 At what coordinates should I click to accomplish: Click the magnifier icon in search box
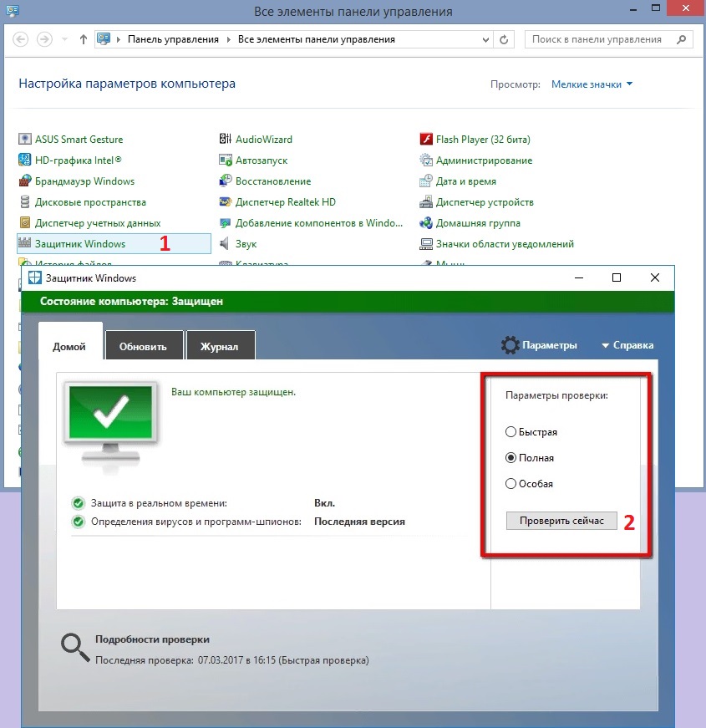[x=681, y=39]
